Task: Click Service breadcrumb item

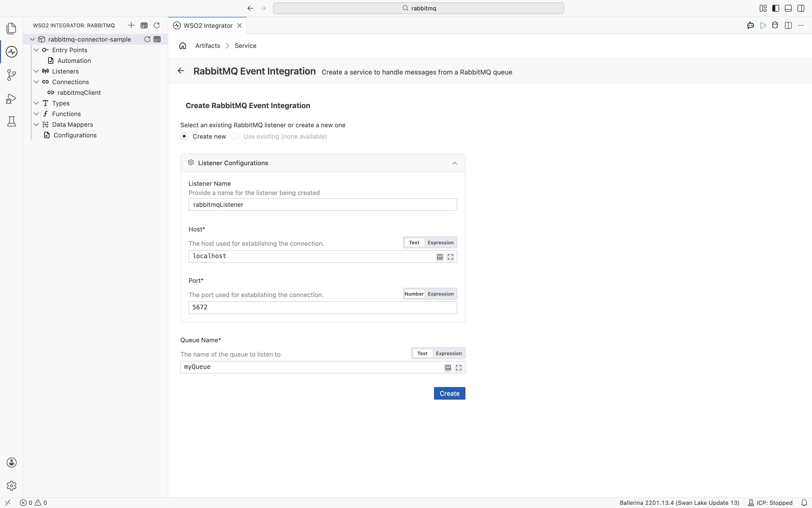Action: pos(245,46)
